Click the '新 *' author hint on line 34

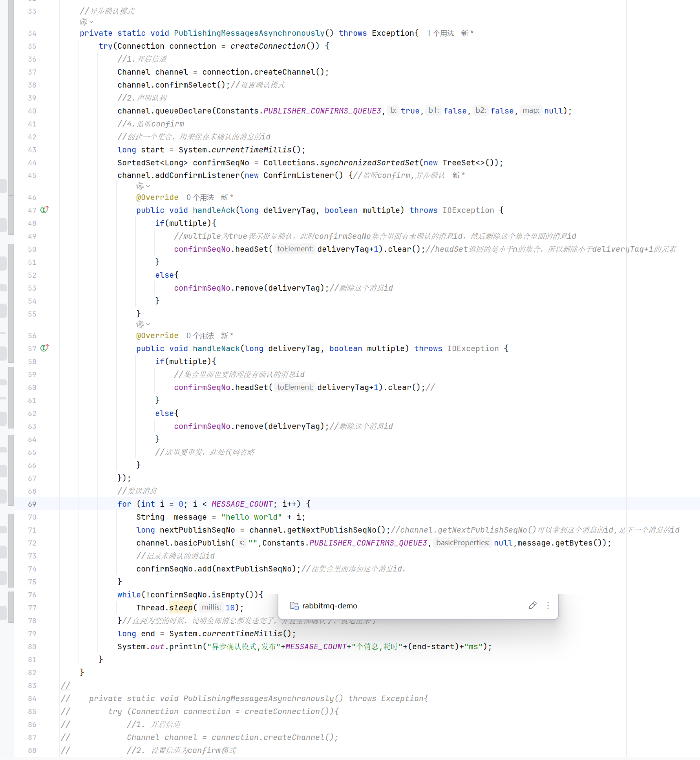(x=467, y=33)
